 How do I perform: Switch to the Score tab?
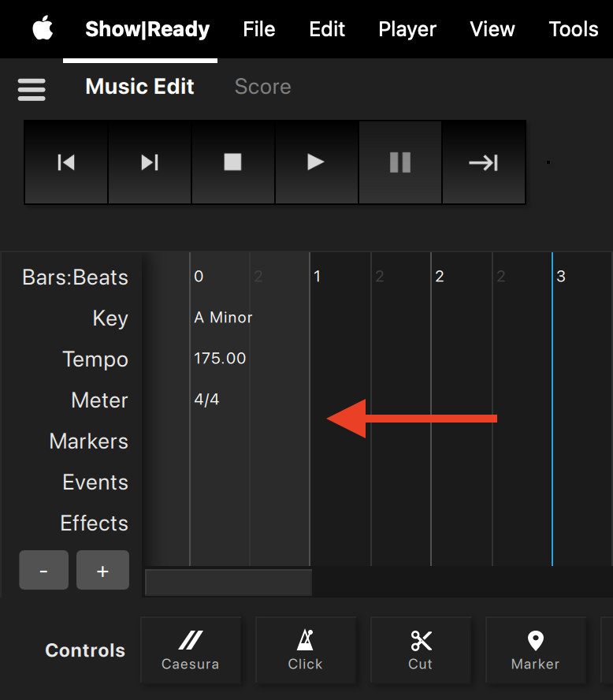point(262,87)
